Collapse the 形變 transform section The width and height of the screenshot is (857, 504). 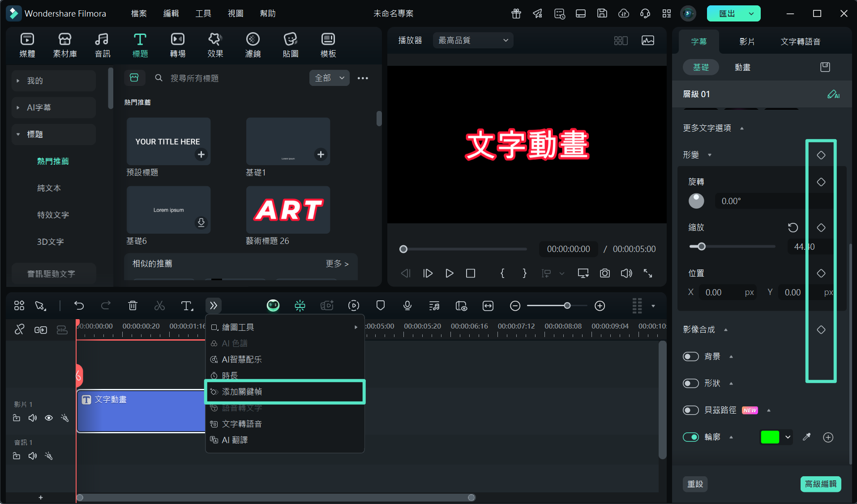710,155
